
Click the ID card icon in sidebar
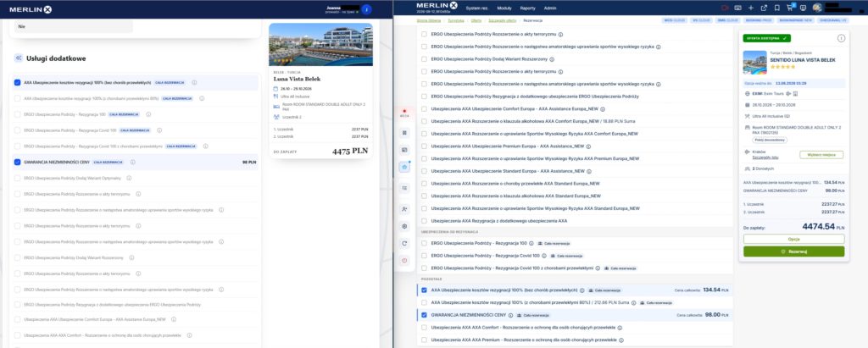tap(404, 150)
